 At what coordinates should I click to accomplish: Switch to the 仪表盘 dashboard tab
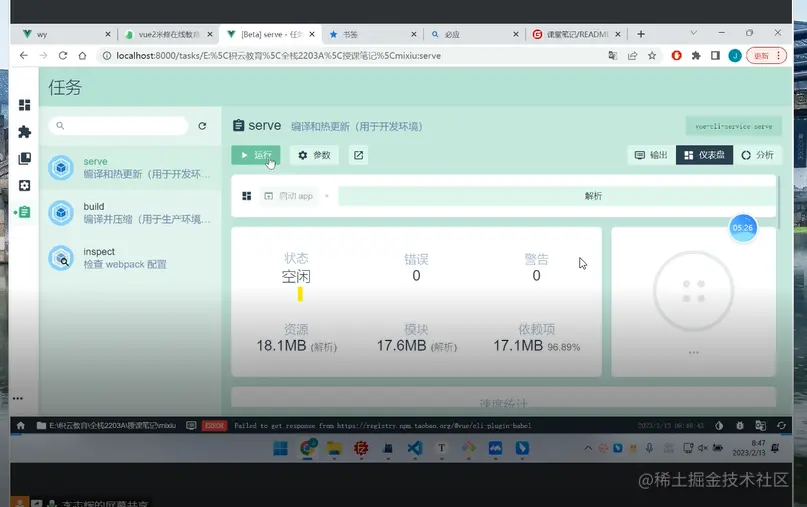704,155
